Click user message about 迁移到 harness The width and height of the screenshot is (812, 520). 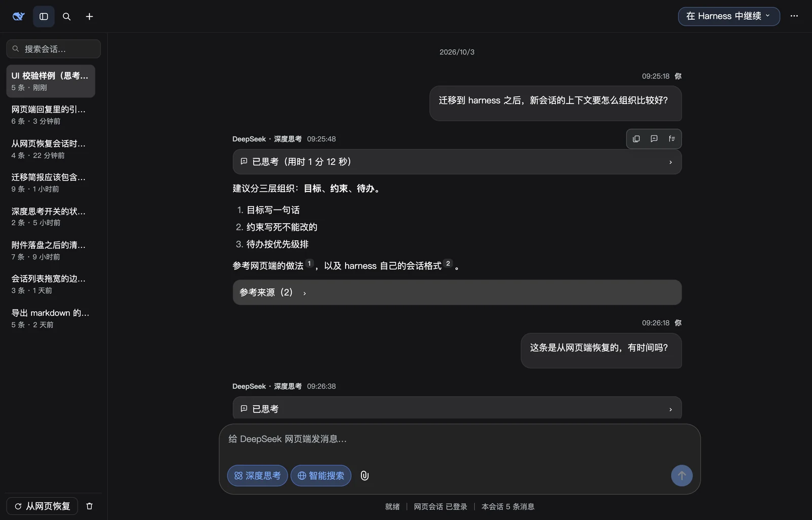(555, 103)
